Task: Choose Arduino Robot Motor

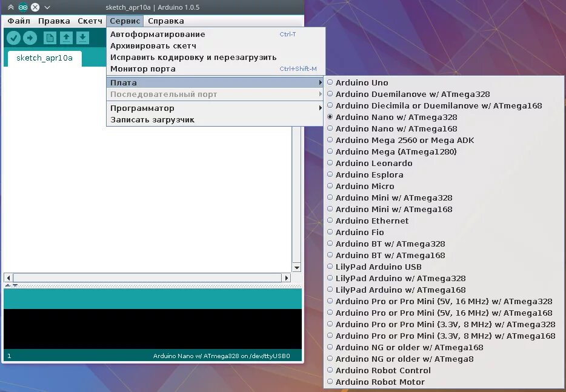Action: (444, 382)
